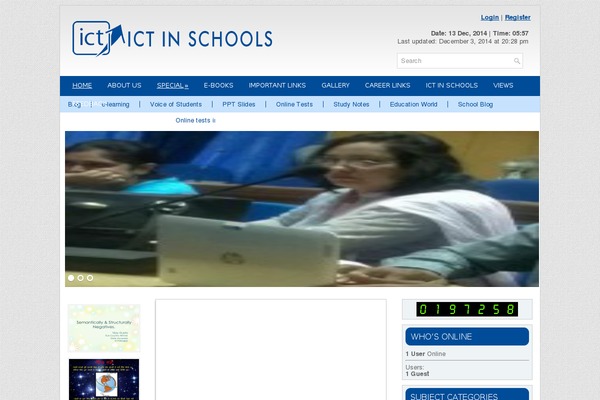Open Education World link

tap(414, 104)
